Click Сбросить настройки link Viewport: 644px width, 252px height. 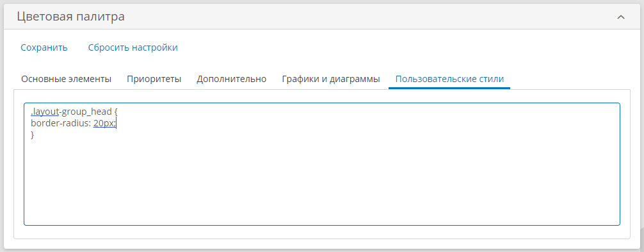[133, 47]
